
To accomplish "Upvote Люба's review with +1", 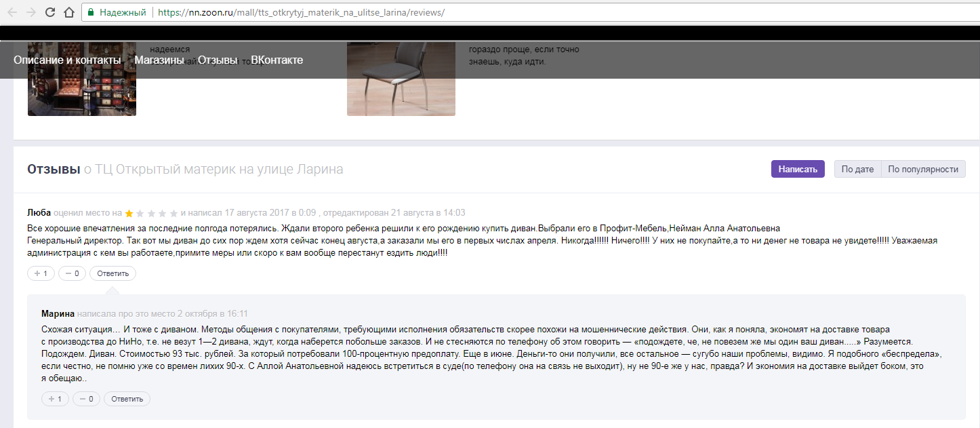I will coord(41,273).
